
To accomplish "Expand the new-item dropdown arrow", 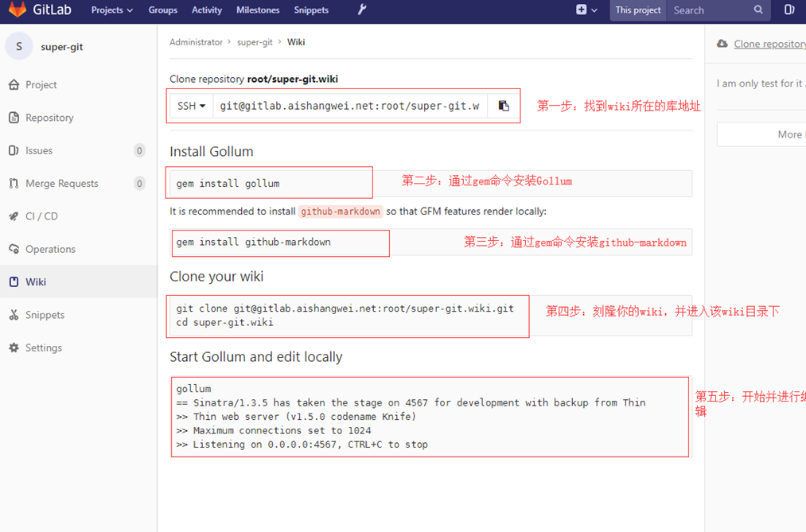I will (594, 10).
